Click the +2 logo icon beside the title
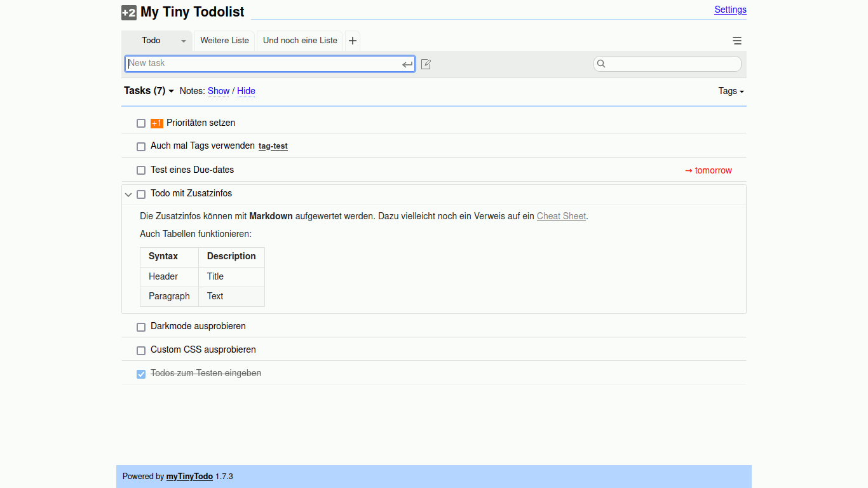This screenshot has width=868, height=488. 129,13
